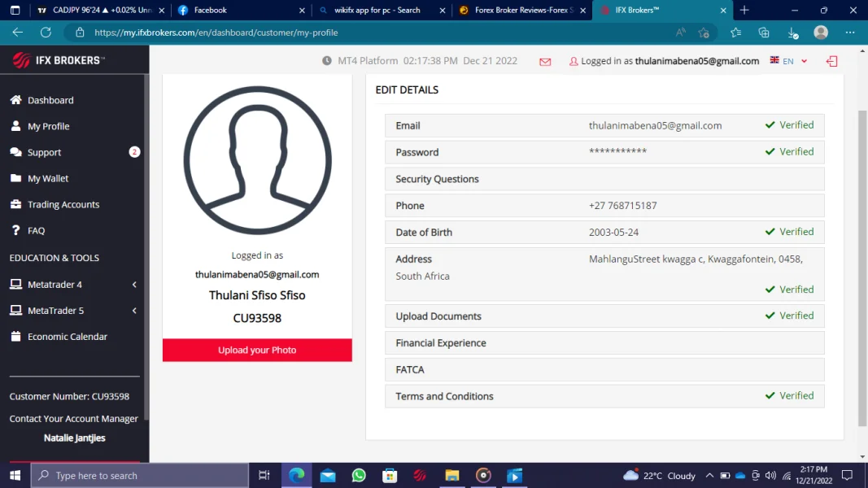Switch to Forex Broker Reviews tab
This screenshot has width=868, height=488.
point(521,10)
